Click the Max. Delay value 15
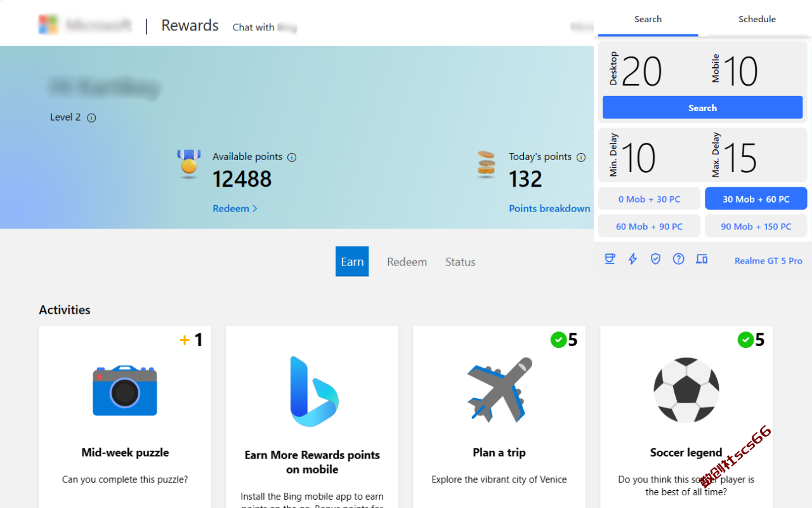The image size is (812, 508). click(740, 158)
